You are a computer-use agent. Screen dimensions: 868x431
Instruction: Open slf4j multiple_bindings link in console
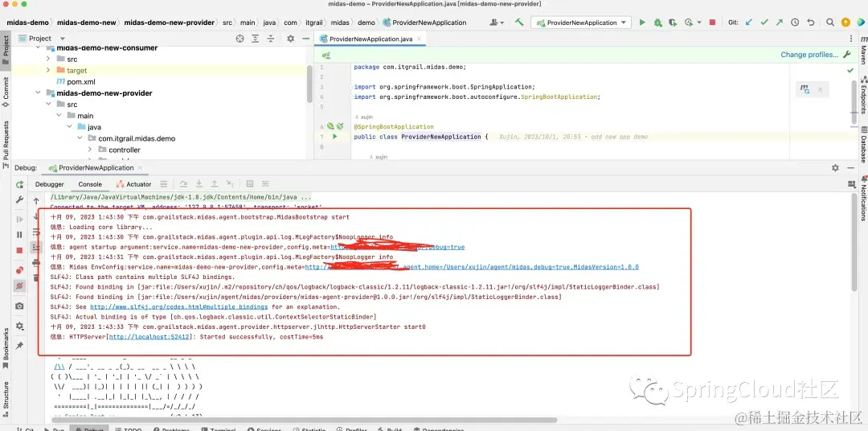pyautogui.click(x=178, y=307)
